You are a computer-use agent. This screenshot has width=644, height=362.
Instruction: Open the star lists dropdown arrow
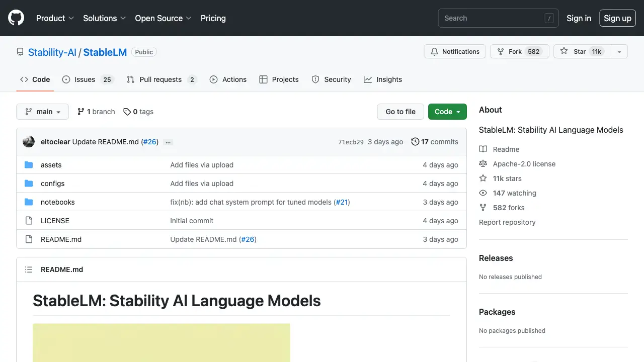point(619,52)
